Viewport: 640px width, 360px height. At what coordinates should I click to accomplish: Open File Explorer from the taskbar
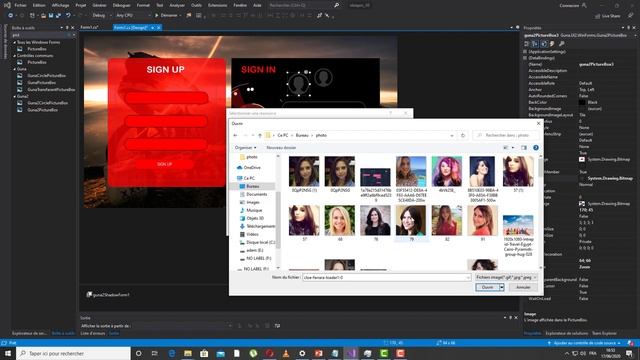(x=188, y=353)
